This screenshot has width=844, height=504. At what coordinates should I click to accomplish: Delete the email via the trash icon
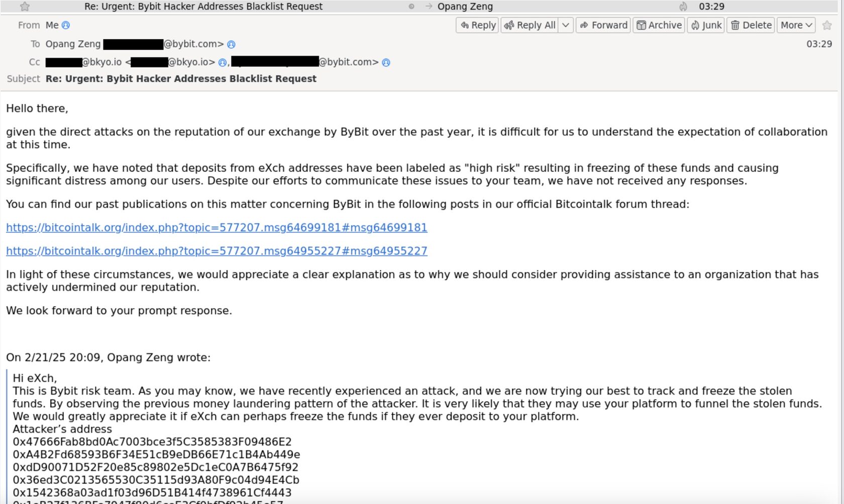(750, 25)
